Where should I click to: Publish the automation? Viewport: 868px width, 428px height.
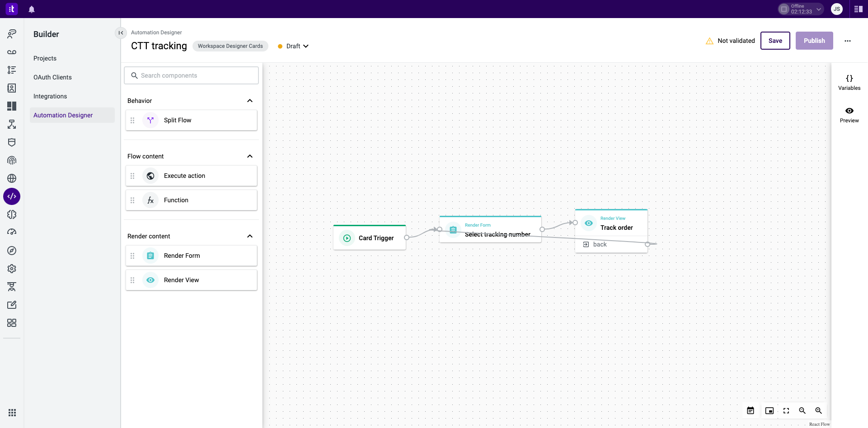(814, 41)
